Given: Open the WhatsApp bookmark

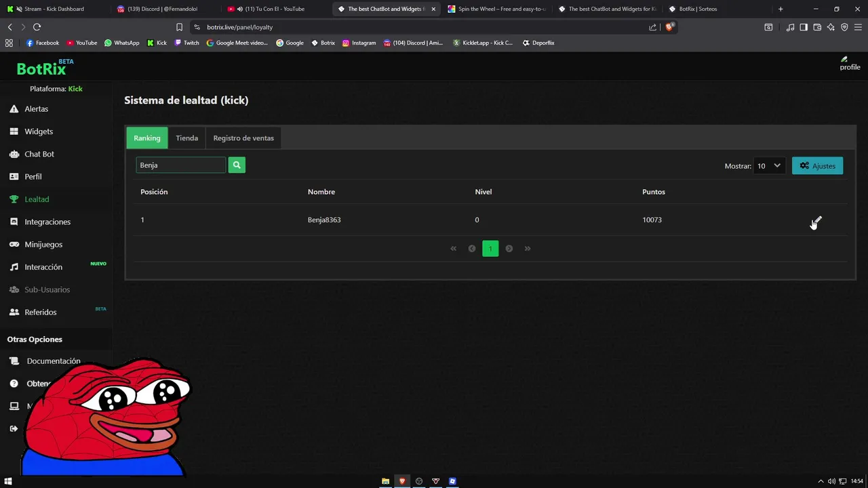Looking at the screenshot, I should coord(122,43).
